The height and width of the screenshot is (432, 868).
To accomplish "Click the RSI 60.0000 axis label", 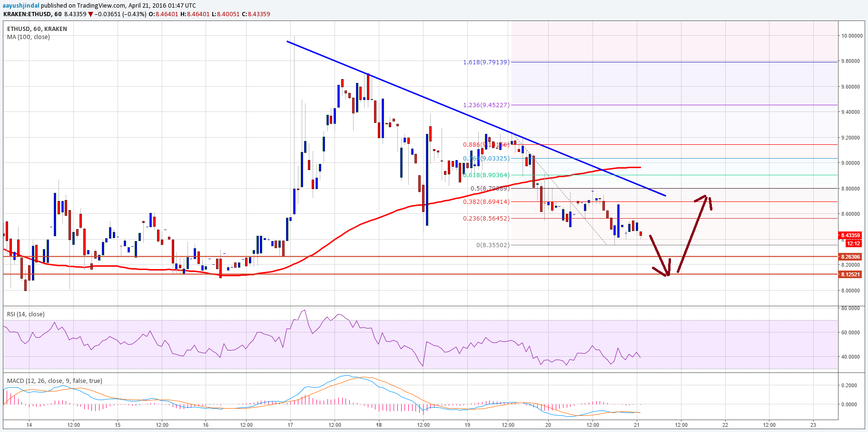I will click(850, 332).
